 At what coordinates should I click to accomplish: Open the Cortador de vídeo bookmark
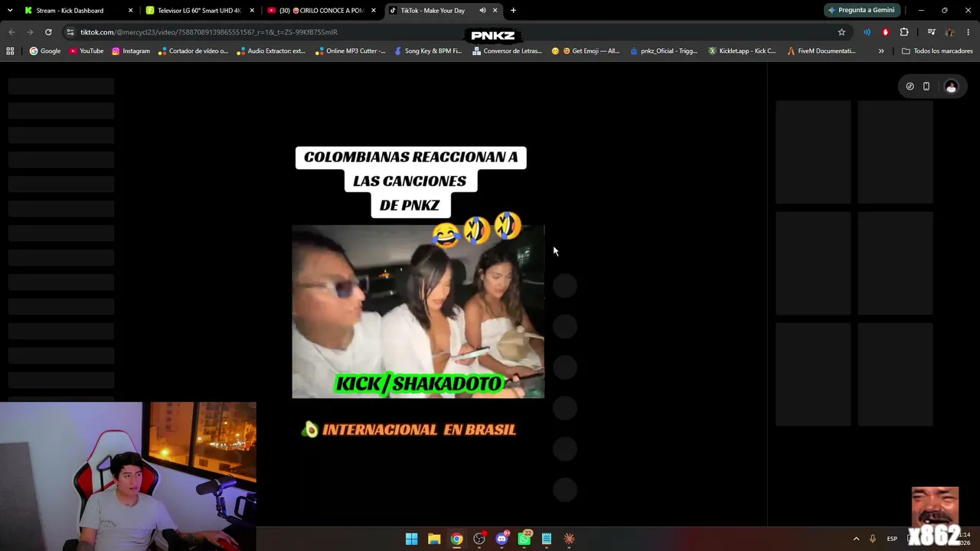193,51
